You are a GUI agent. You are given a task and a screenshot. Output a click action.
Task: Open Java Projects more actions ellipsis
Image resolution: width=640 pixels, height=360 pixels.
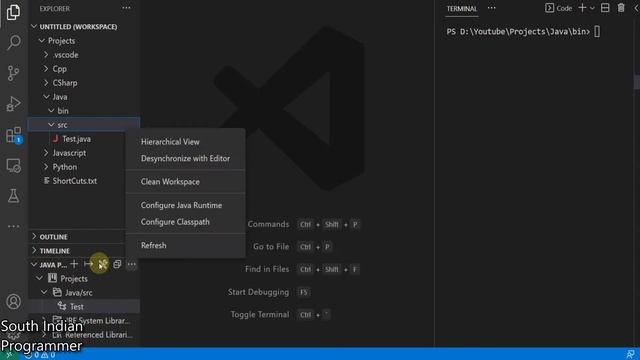(x=131, y=264)
